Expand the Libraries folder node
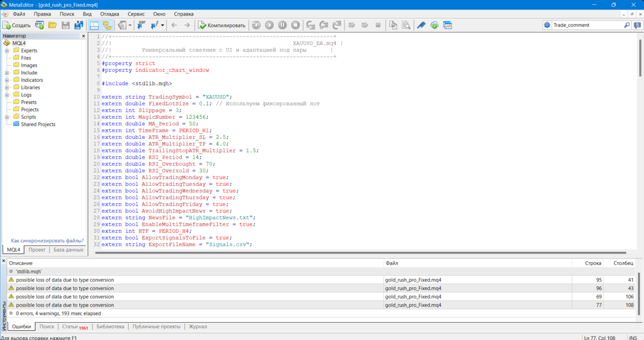This screenshot has width=644, height=340. coord(7,87)
